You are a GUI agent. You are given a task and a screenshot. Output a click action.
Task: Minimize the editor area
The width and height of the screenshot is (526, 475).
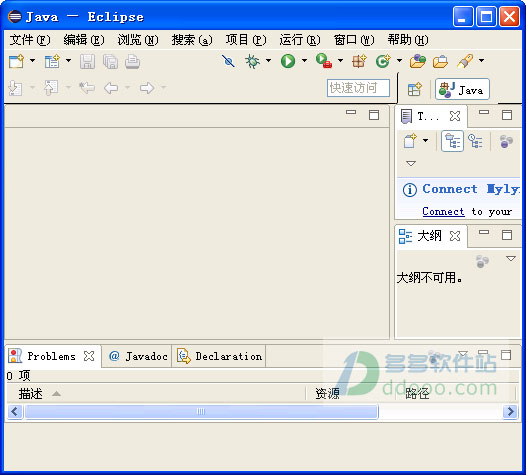tap(351, 112)
